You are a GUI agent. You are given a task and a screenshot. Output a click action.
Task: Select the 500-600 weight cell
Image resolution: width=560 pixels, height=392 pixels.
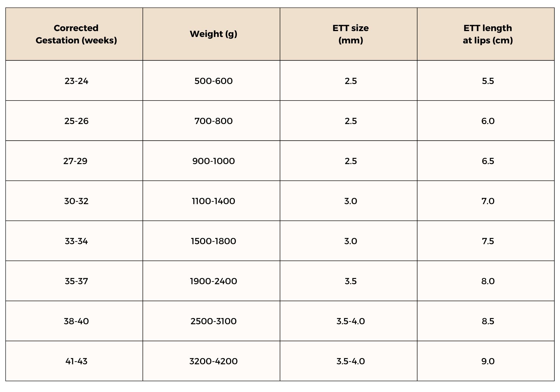213,81
